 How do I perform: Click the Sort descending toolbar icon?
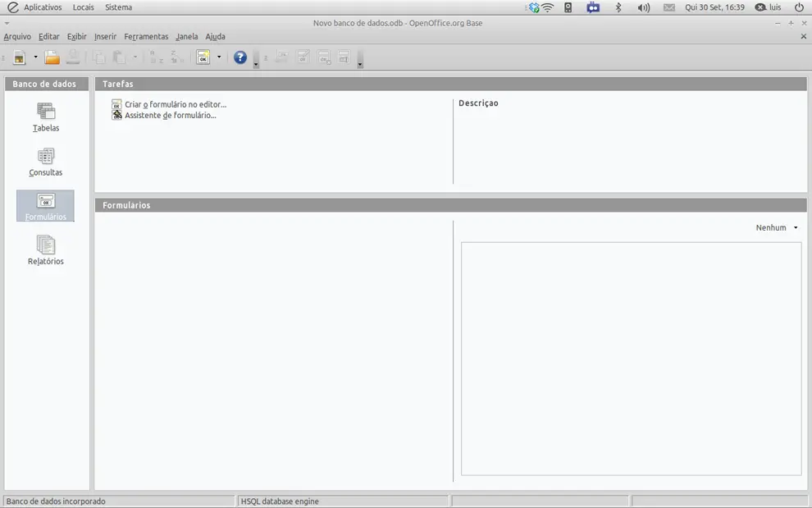176,57
